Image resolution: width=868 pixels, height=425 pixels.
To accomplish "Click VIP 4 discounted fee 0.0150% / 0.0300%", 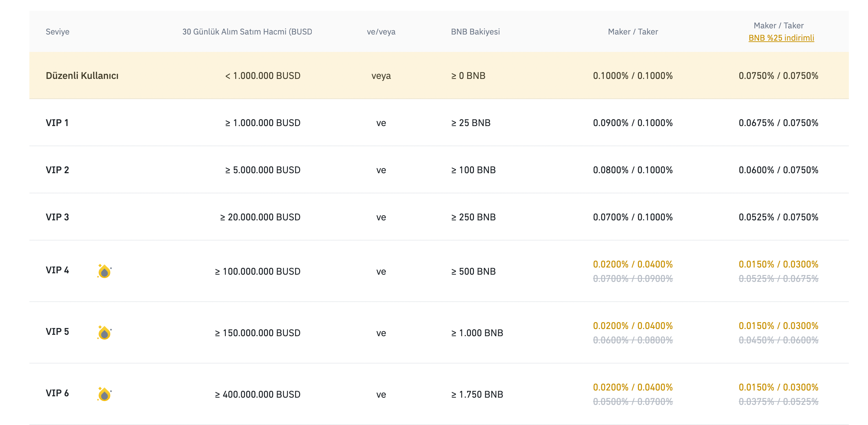I will click(778, 264).
